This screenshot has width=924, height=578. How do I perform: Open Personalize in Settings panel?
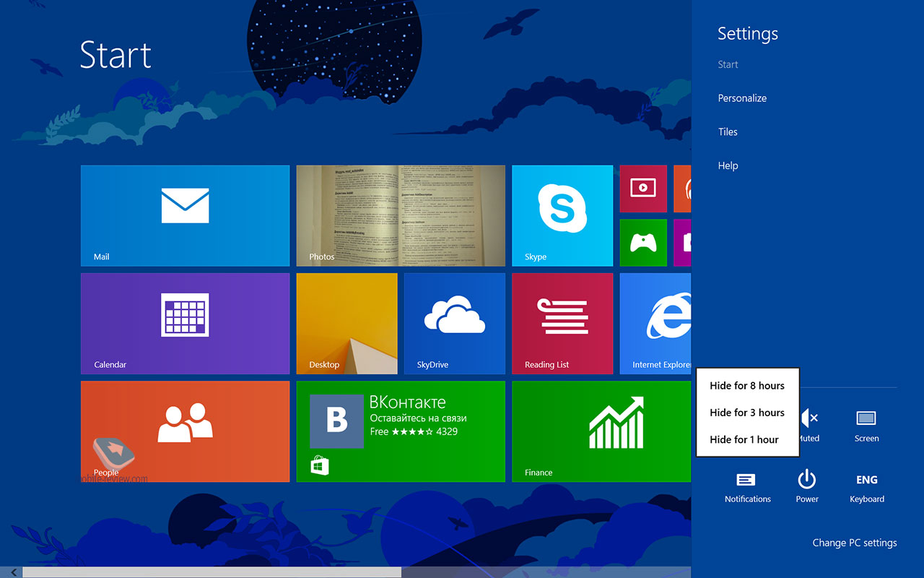pos(742,98)
